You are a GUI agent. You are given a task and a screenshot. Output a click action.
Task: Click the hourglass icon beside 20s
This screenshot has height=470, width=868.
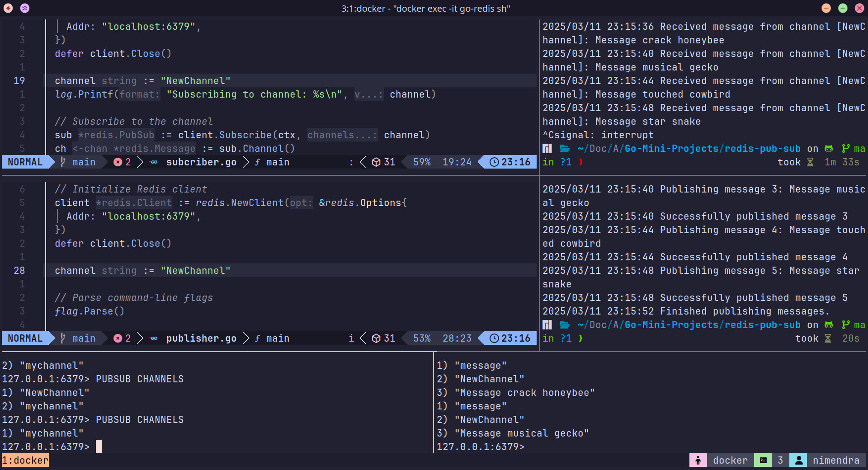828,338
